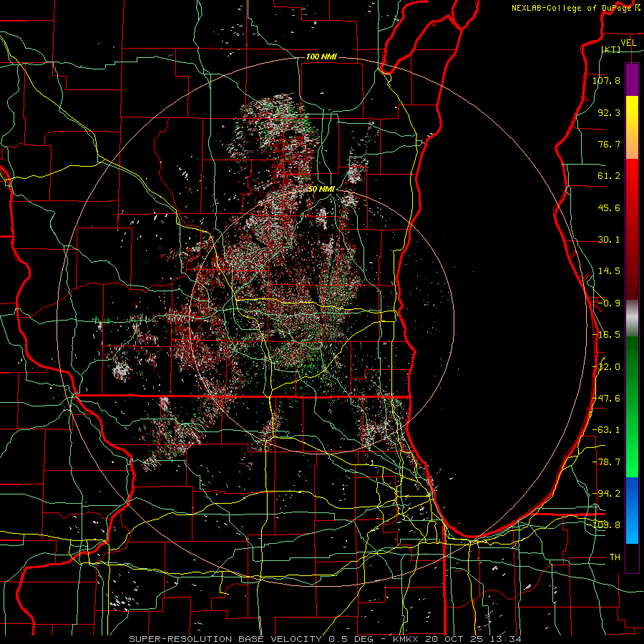
Task: Click the KMKX radar site identifier
Action: pos(407,639)
